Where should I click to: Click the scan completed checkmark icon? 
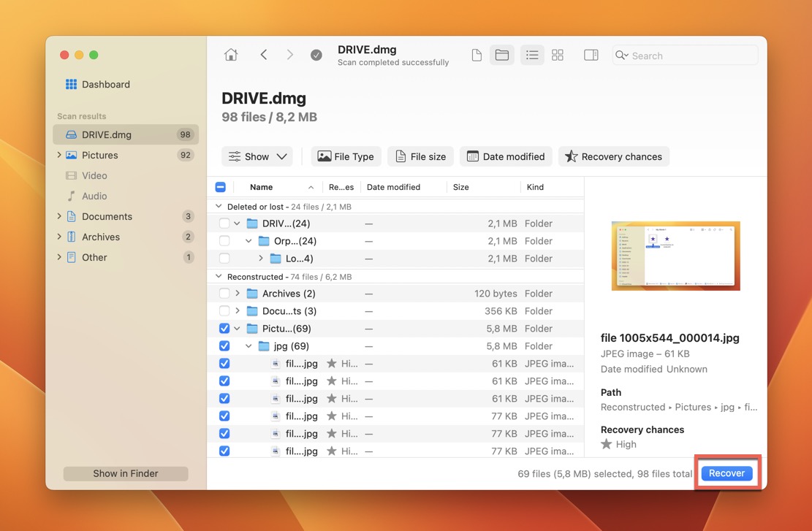[316, 56]
